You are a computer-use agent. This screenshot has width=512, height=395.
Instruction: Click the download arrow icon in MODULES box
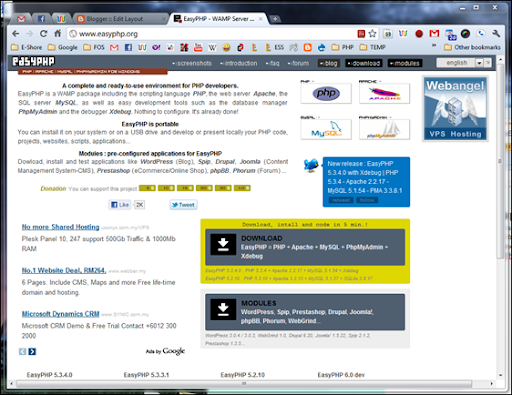pyautogui.click(x=223, y=309)
